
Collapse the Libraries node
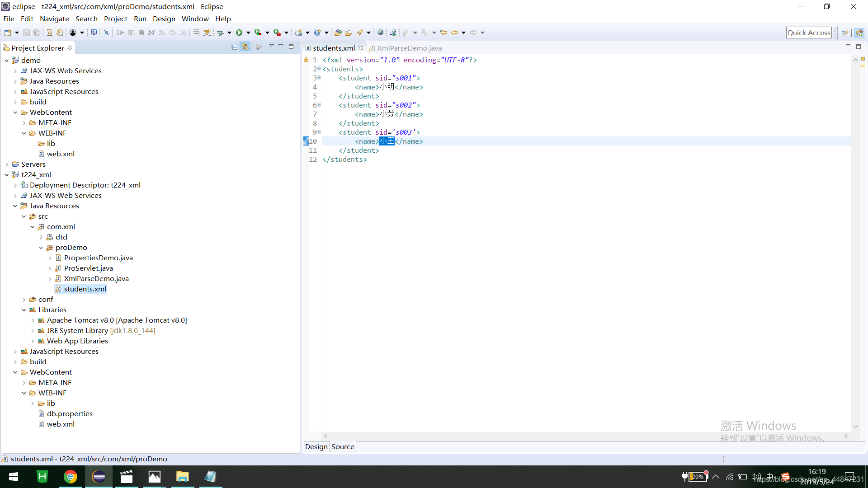click(x=24, y=310)
